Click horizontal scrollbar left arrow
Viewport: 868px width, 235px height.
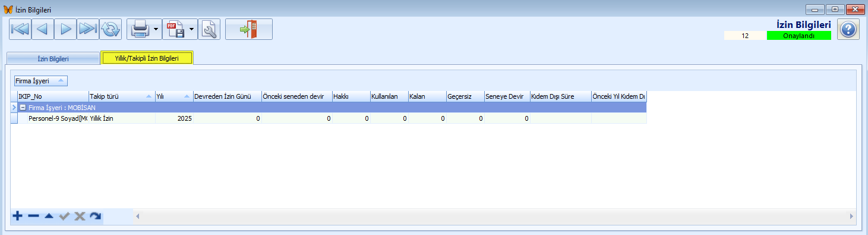pyautogui.click(x=138, y=216)
